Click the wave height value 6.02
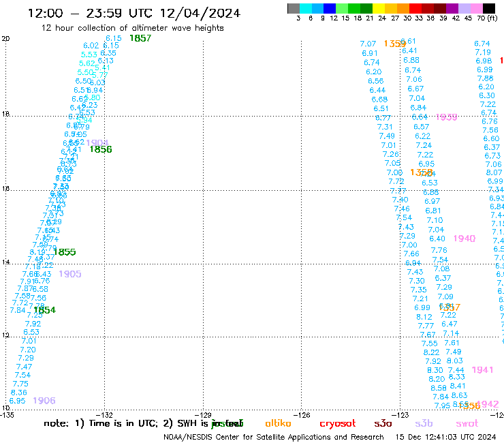Screen dimensions: 504x443 pyautogui.click(x=91, y=46)
